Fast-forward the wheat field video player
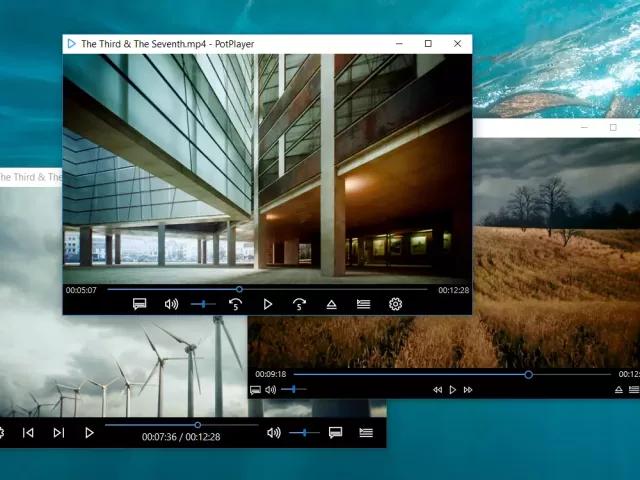 coord(468,390)
